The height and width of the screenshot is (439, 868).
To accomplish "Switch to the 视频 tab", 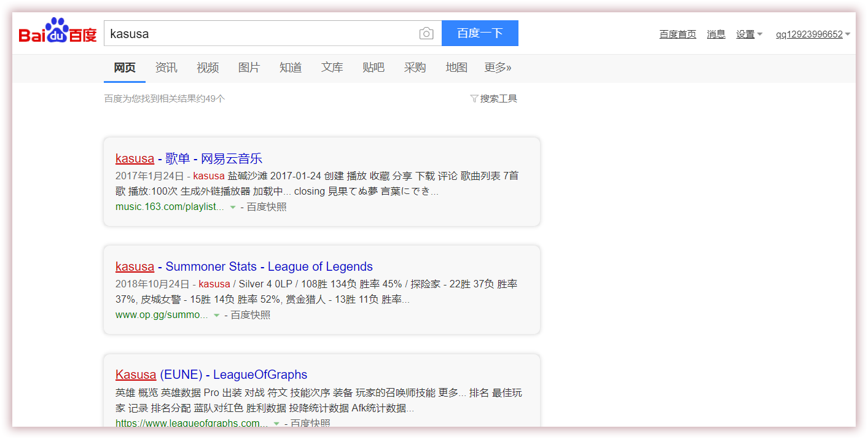I will tap(208, 68).
